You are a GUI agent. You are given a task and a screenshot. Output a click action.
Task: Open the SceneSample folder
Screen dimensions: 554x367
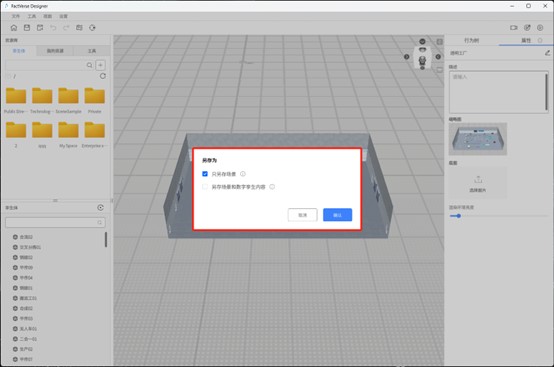click(68, 101)
